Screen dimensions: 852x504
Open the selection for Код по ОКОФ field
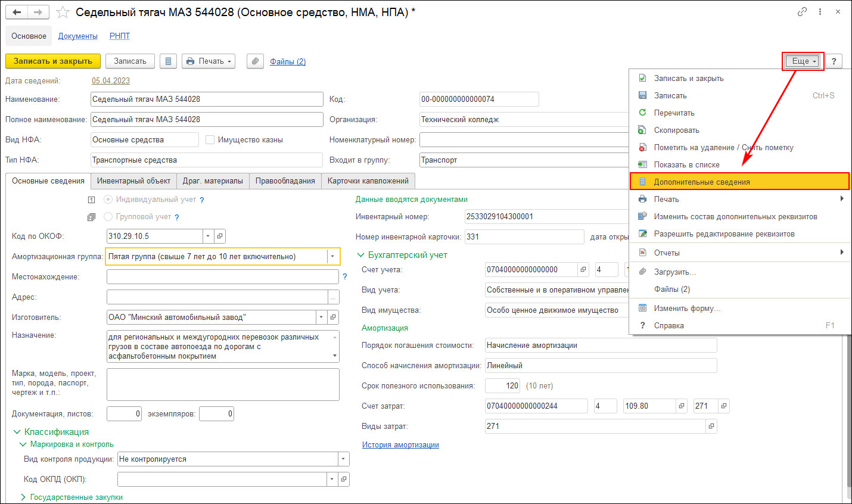point(220,236)
